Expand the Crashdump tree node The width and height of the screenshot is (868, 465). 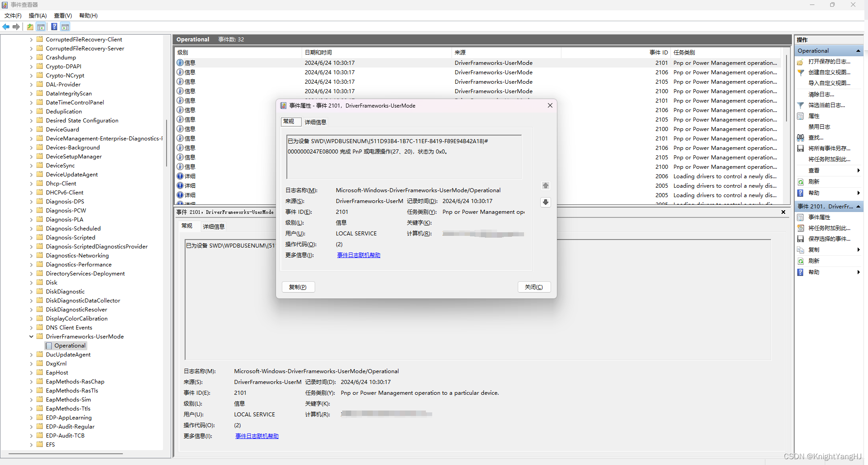(31, 58)
